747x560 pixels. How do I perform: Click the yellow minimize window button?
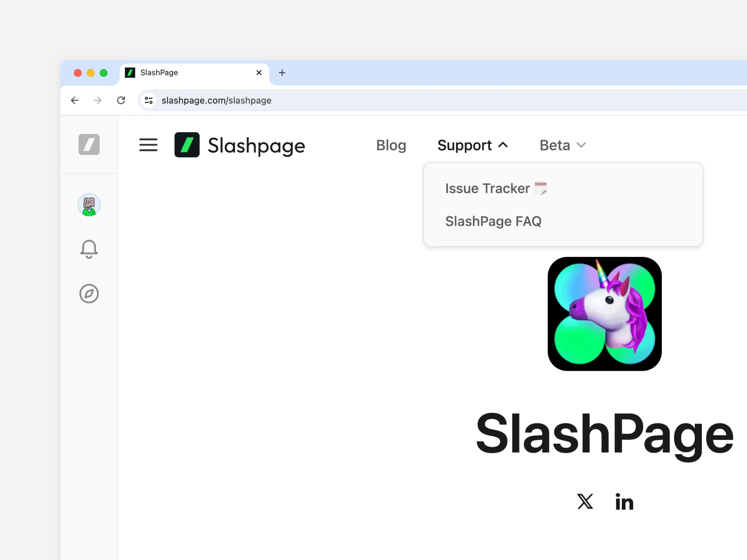click(x=91, y=73)
